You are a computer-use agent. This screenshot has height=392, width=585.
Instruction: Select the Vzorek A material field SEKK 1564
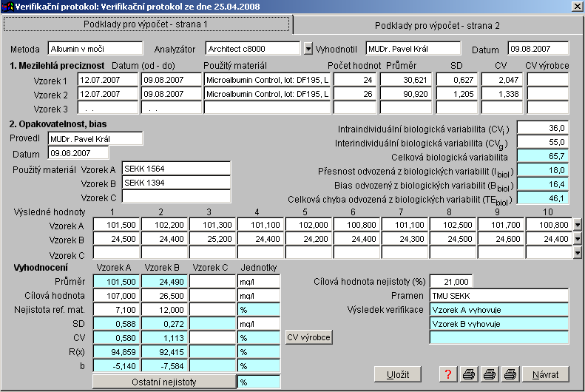pos(175,169)
